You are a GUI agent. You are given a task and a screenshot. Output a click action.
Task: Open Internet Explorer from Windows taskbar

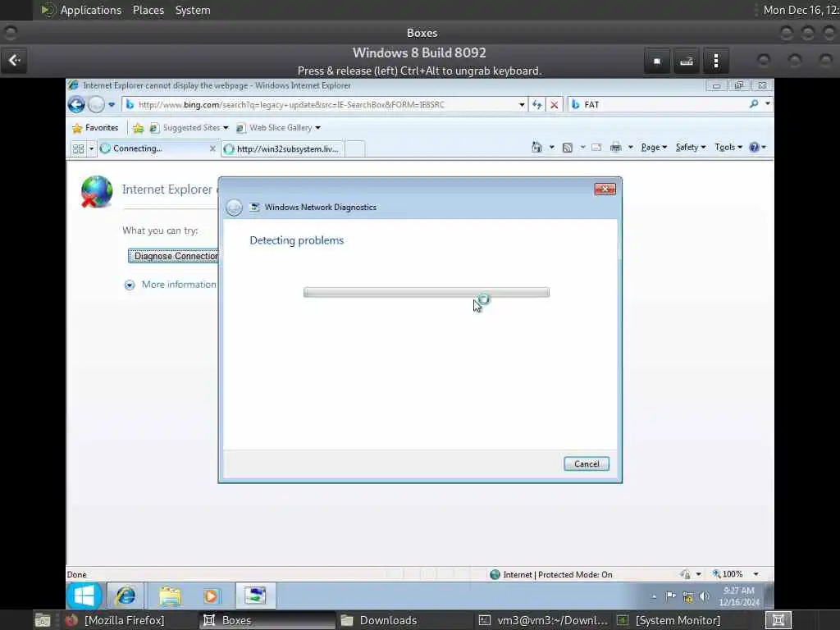126,596
